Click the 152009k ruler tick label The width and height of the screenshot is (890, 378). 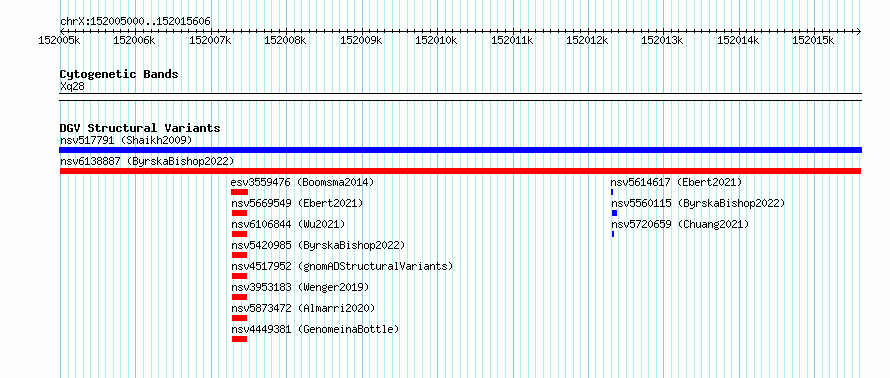(x=362, y=40)
